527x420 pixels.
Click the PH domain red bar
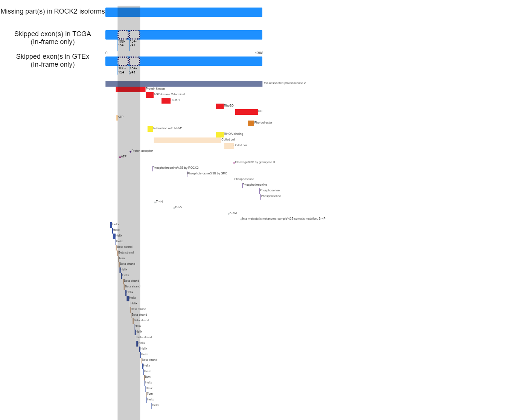coord(247,112)
